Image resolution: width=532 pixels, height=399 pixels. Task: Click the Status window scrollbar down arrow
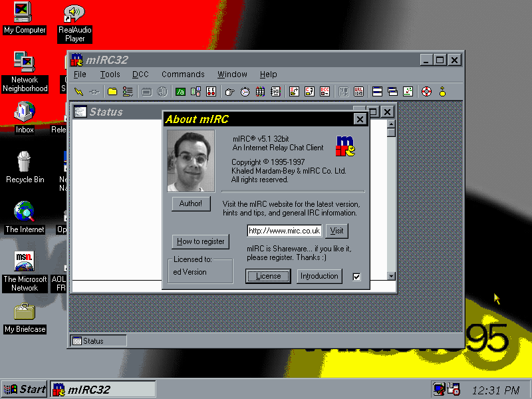[x=391, y=276]
